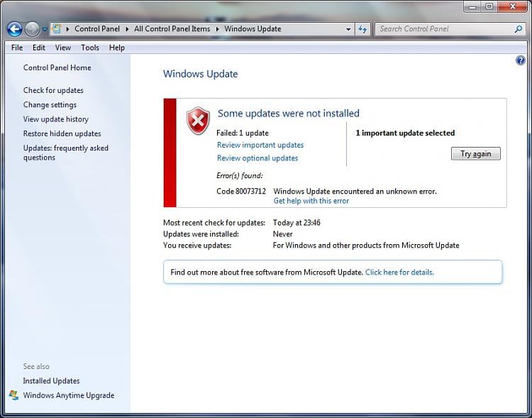This screenshot has height=418, width=532.
Task: Click the search magnifier icon
Action: [x=519, y=29]
